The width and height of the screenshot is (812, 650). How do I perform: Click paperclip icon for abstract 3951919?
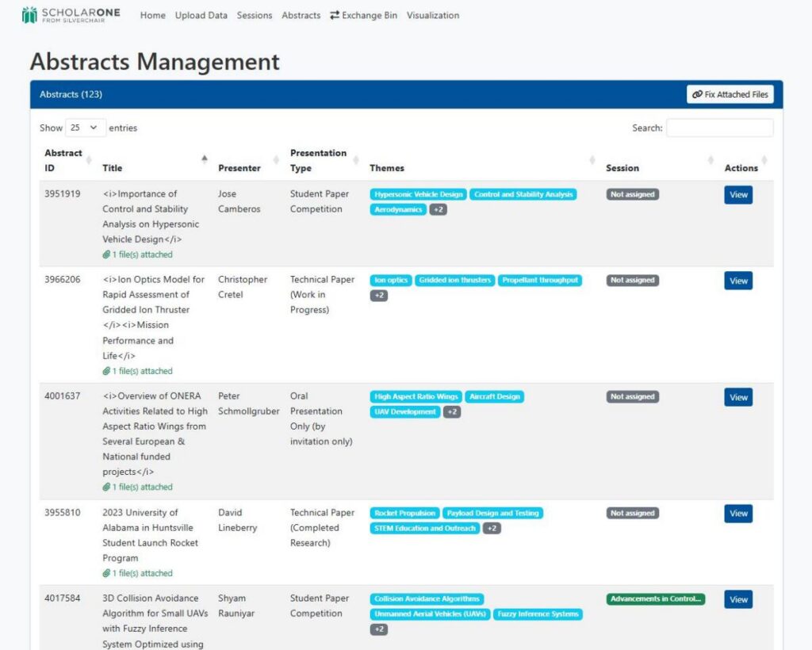click(106, 254)
